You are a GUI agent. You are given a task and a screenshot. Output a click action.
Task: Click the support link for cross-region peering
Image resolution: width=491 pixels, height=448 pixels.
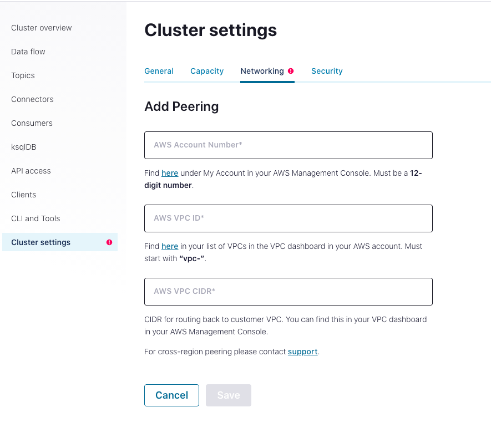pos(302,352)
